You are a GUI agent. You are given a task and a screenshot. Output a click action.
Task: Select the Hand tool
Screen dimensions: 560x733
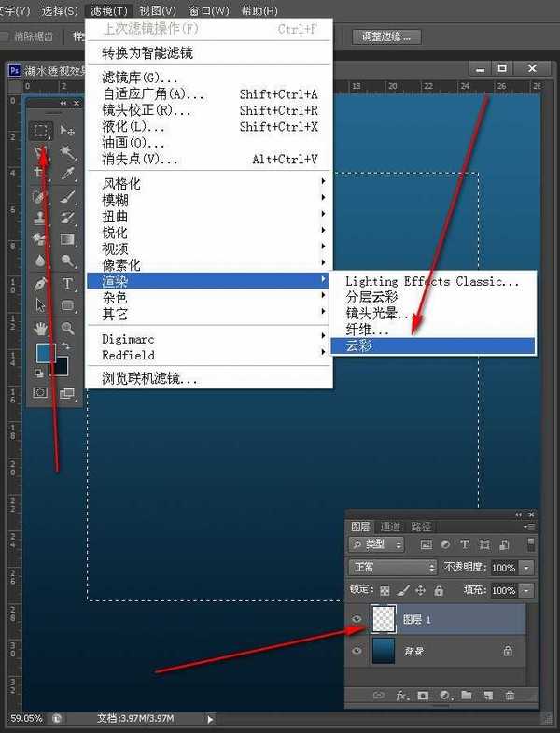[41, 328]
